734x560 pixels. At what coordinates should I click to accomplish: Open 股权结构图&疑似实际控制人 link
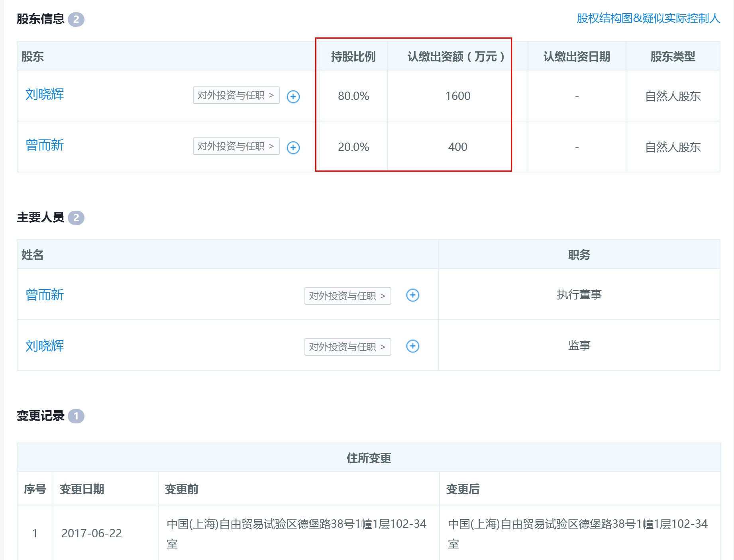[648, 18]
